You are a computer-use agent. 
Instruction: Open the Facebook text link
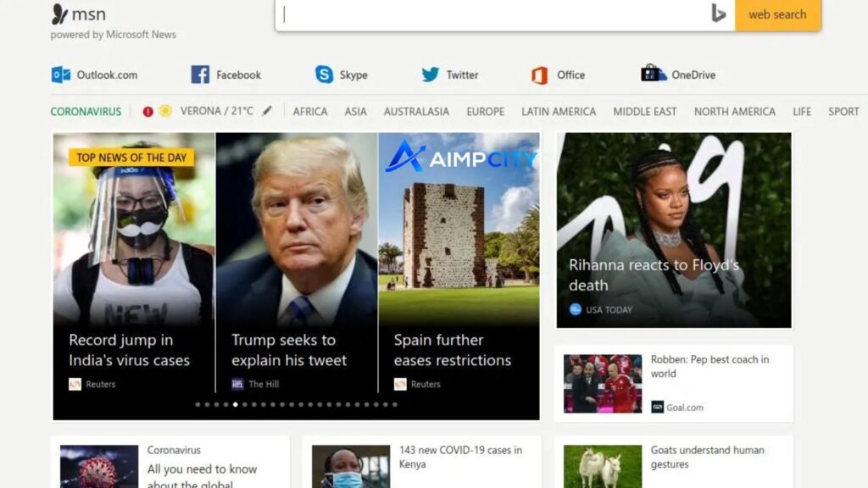tap(238, 75)
